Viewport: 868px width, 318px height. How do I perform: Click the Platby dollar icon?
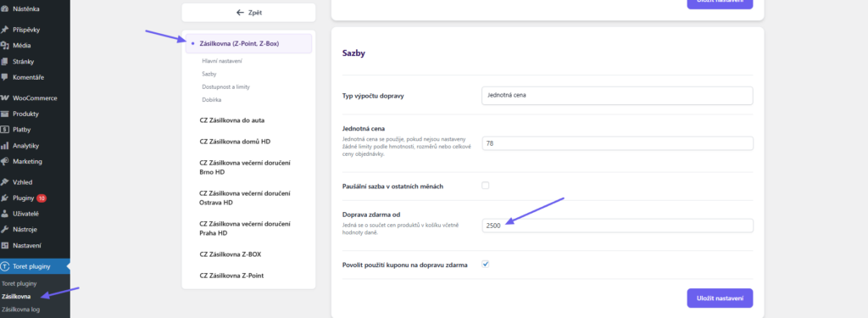coord(5,130)
